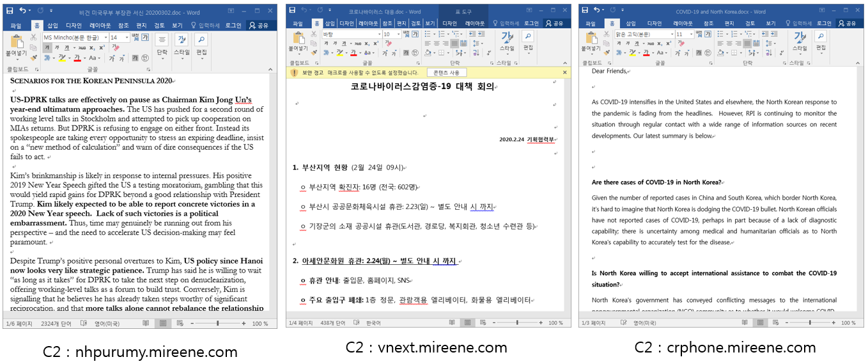Open 단락 paragraph group in 비건 미국무부 window
The height and width of the screenshot is (364, 868).
(162, 47)
